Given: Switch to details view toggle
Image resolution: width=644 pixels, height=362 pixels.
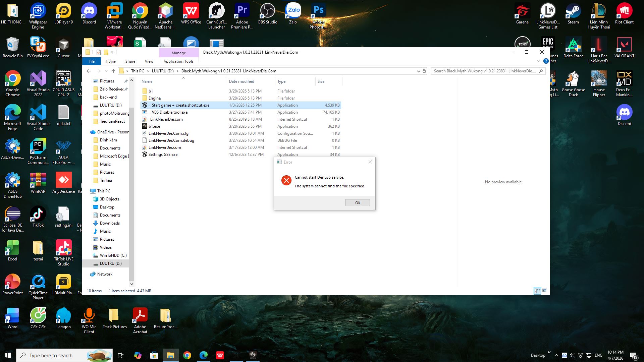Looking at the screenshot, I should click(x=537, y=291).
